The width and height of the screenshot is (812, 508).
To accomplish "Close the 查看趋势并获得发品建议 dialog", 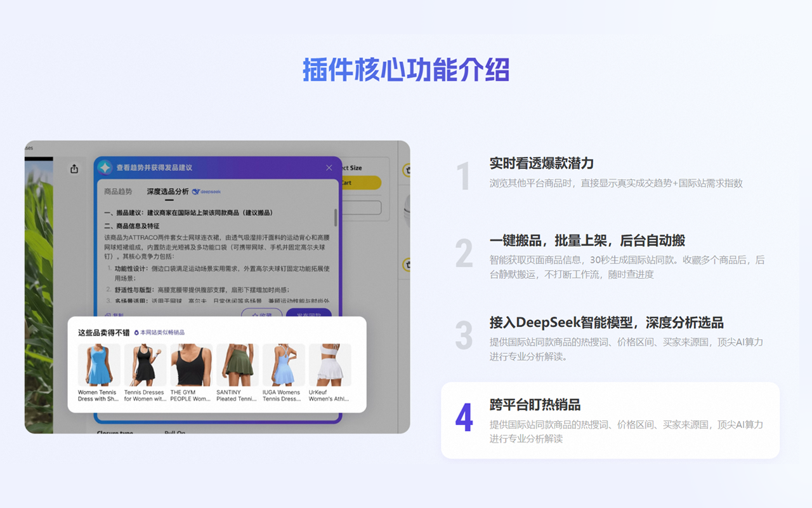I will click(329, 168).
